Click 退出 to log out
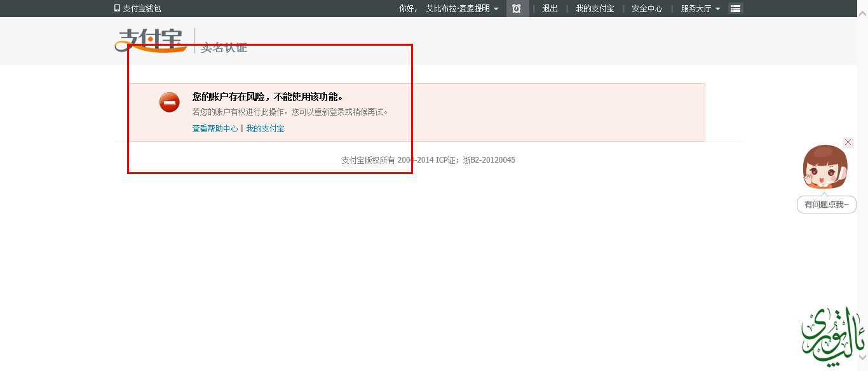 pyautogui.click(x=550, y=8)
